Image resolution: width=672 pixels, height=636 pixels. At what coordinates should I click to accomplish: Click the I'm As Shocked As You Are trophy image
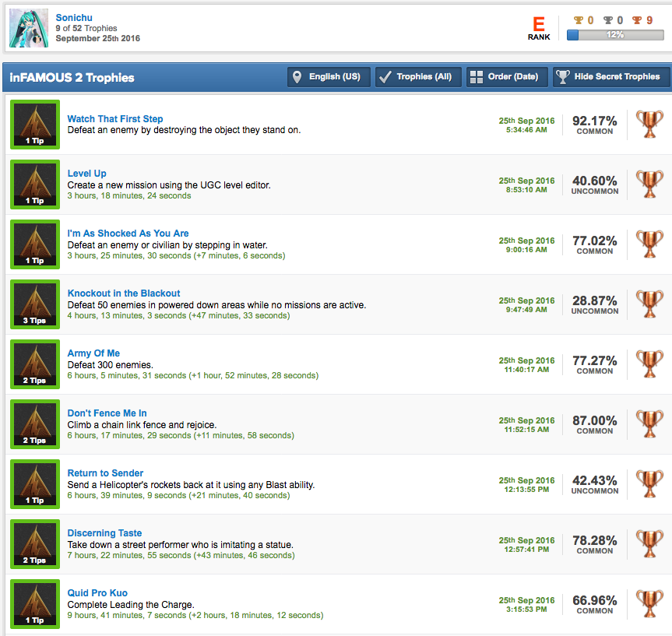(x=35, y=244)
